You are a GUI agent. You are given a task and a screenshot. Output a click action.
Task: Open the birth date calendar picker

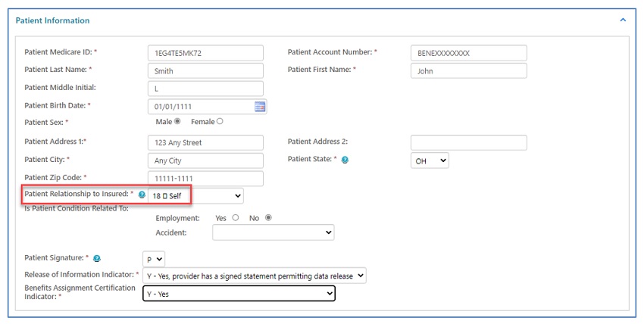click(260, 107)
